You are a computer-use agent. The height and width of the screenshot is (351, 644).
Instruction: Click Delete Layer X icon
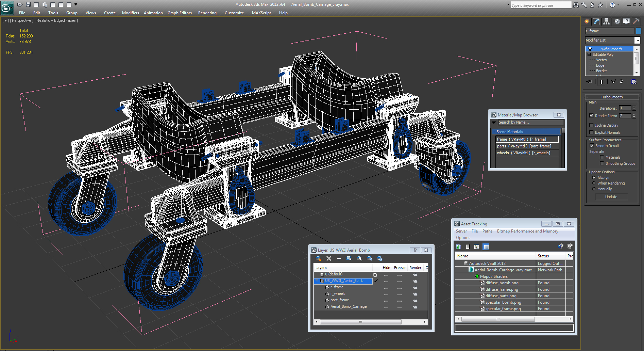point(329,259)
